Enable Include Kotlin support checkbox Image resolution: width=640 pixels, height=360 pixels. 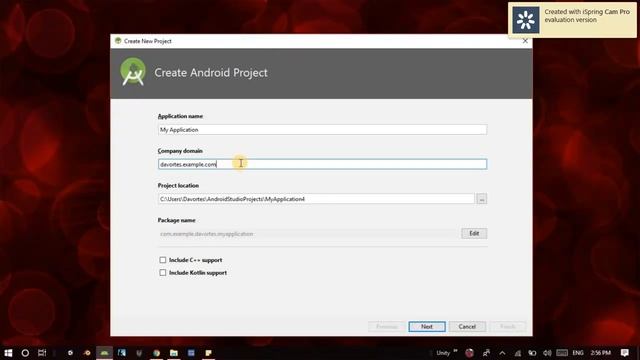[163, 273]
